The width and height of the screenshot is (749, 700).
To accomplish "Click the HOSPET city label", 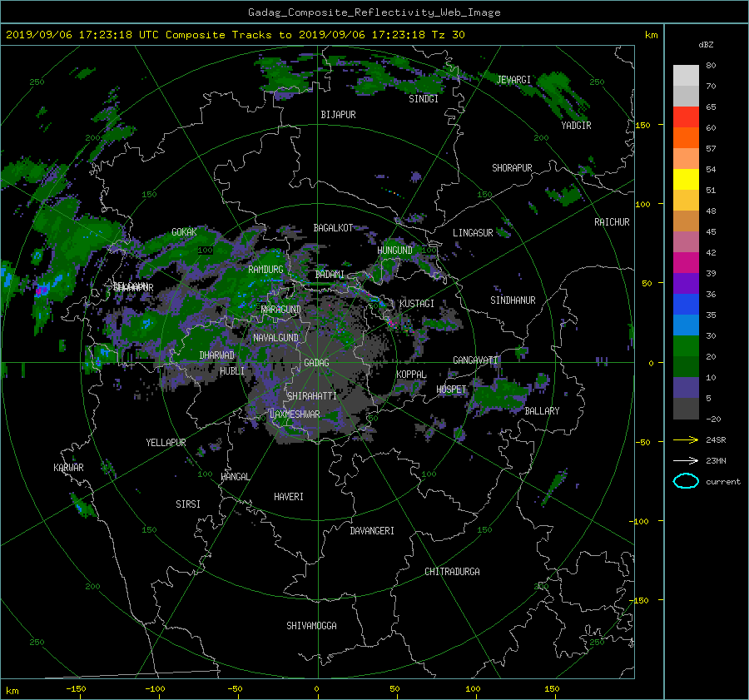I will coord(451,390).
